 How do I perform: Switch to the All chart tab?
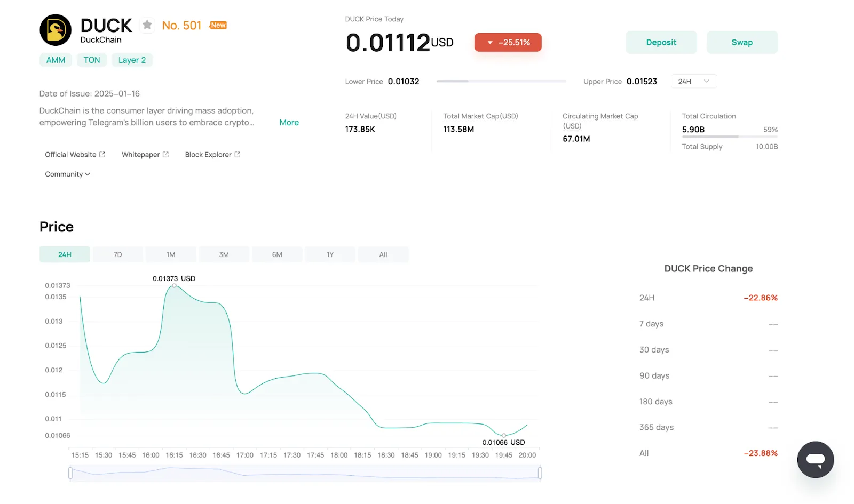383,254
